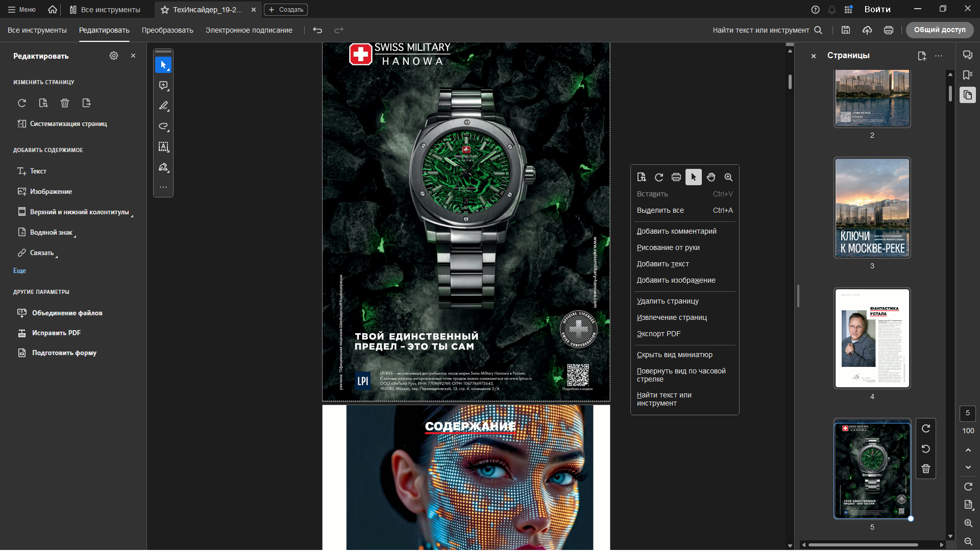Click rotate clockwise icon next to page 5 thumbnail
This screenshot has width=980, height=551.
click(926, 429)
